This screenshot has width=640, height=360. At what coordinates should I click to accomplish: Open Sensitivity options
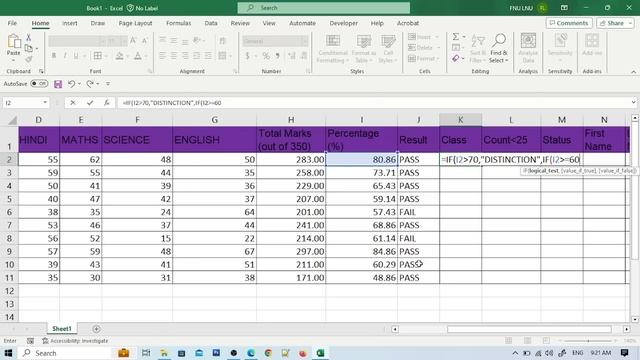coord(560,48)
